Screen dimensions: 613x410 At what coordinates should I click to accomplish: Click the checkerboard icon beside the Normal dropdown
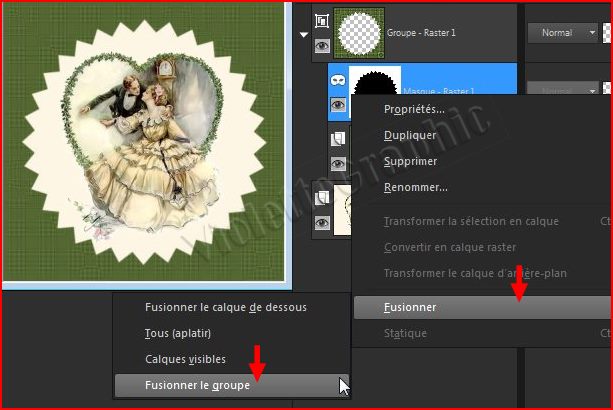coord(607,32)
